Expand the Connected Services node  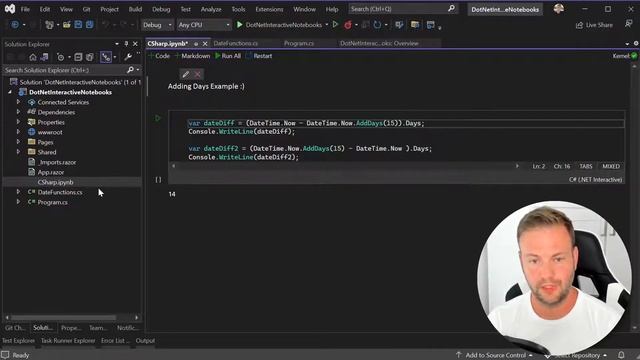click(18, 102)
